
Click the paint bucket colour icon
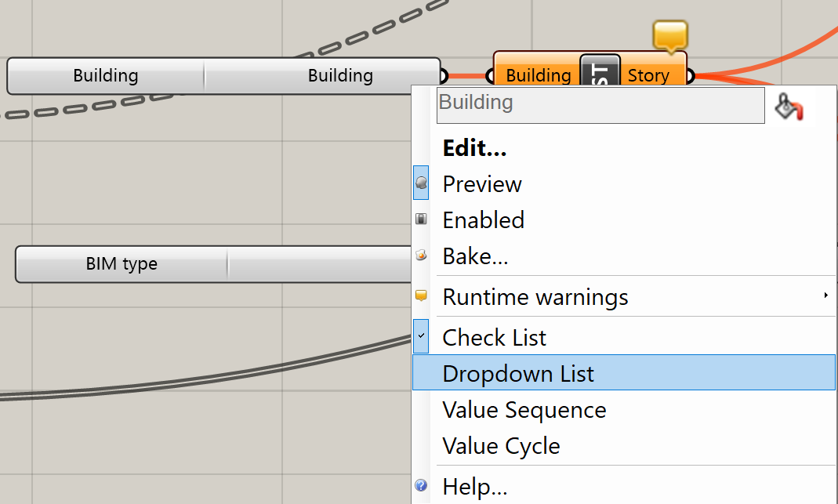pyautogui.click(x=789, y=107)
